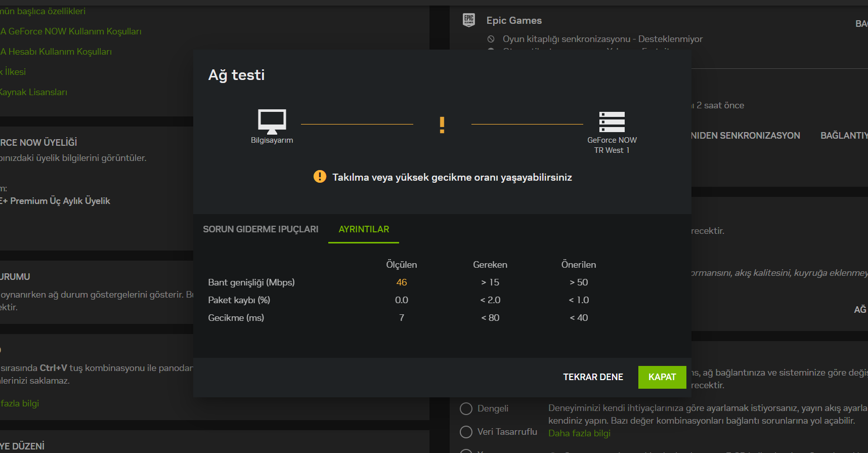Click the Premium Üç Aylık Üyelik text
868x453 pixels.
(60, 201)
